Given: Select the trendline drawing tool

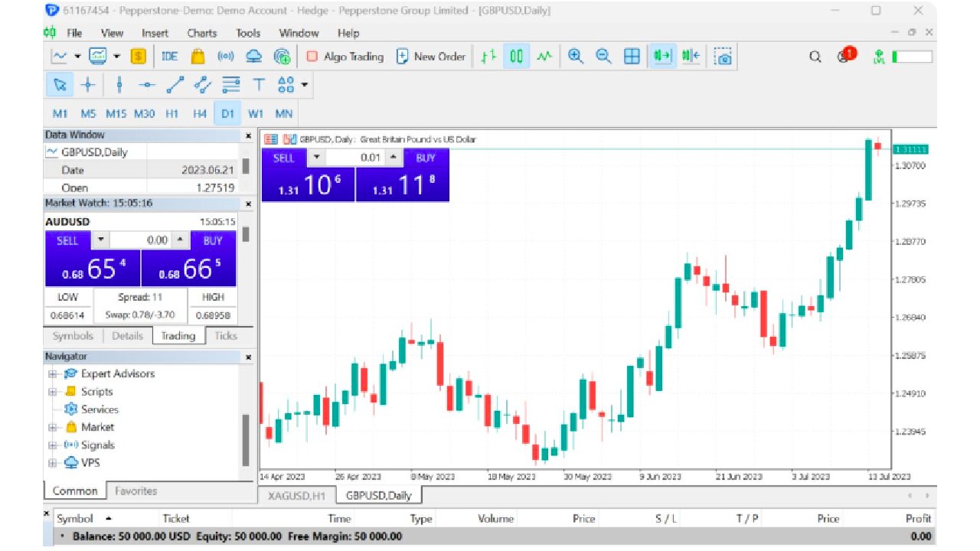Looking at the screenshot, I should click(175, 85).
